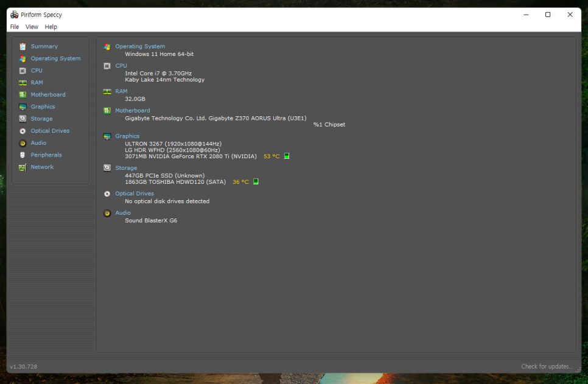588x384 pixels.
Task: Click the '32.0GB' RAM value
Action: [135, 99]
